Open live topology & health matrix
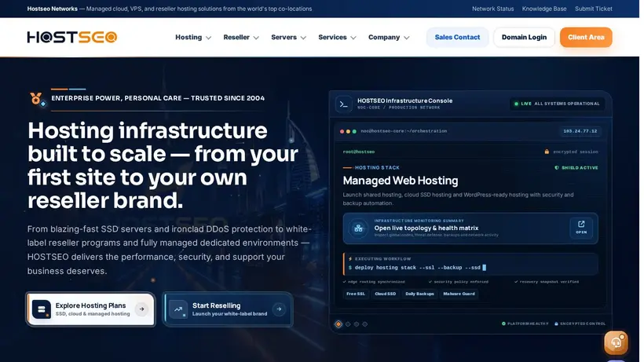644x362 pixels. [470, 229]
